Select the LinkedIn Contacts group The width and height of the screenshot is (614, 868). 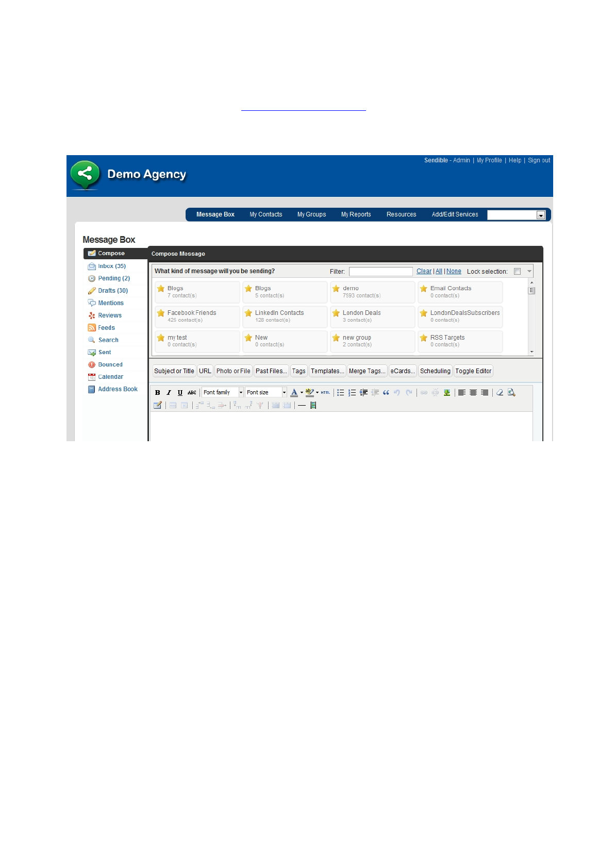click(285, 316)
